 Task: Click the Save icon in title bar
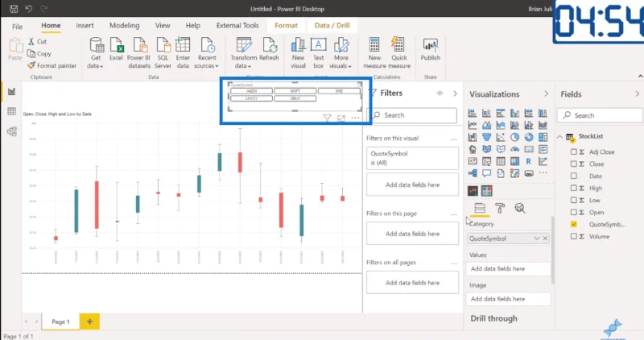(14, 9)
